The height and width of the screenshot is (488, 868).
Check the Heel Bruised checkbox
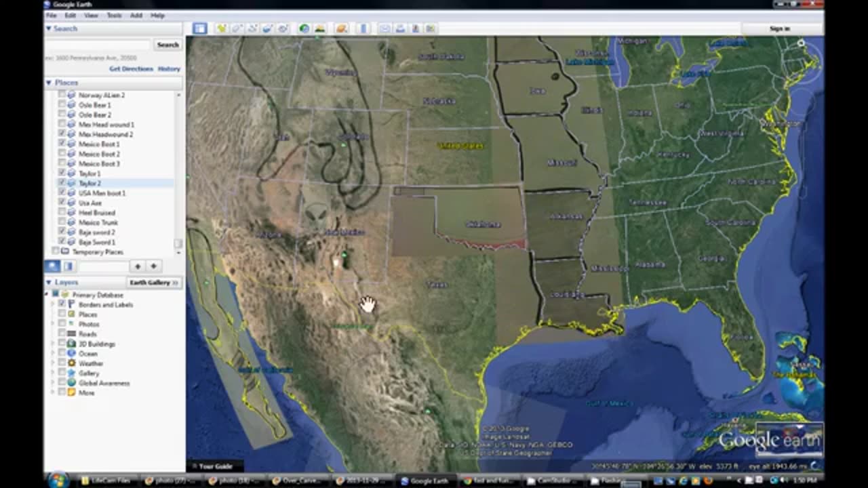pos(62,213)
